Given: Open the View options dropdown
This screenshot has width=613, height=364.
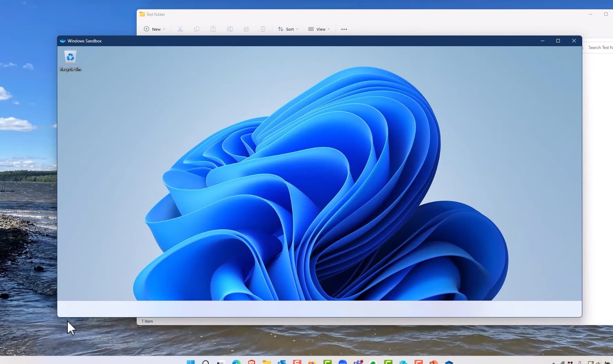Looking at the screenshot, I should coord(319,29).
